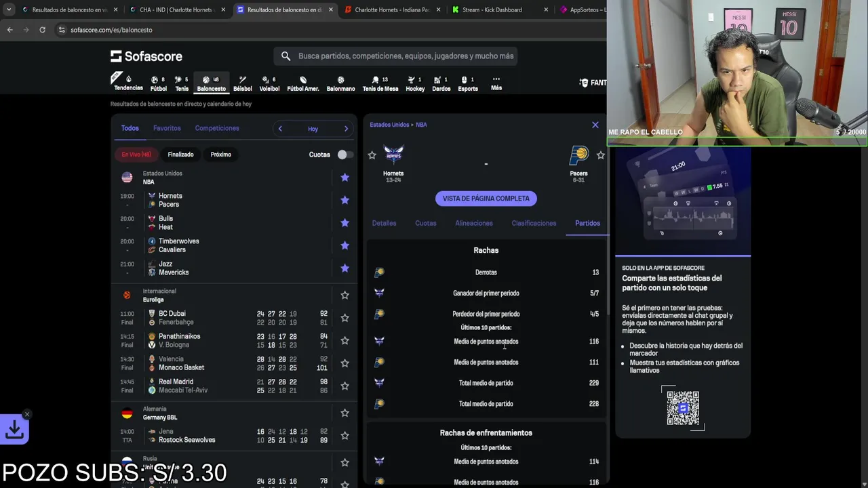868x488 pixels.
Task: Favorite the Pacers team star
Action: point(600,155)
